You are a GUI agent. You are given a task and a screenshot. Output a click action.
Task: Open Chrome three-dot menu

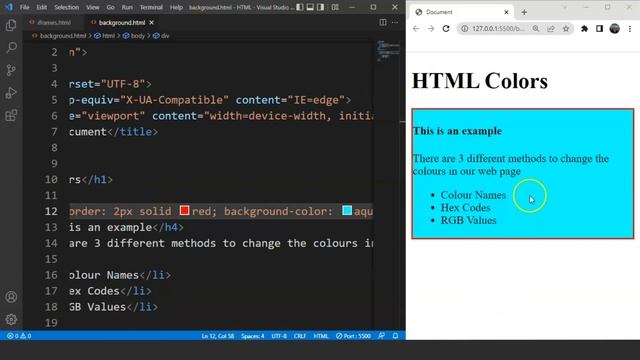click(630, 29)
